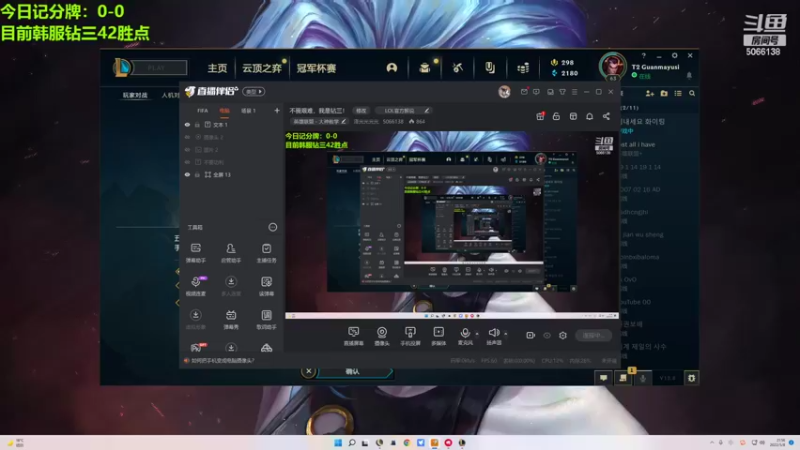Select the 场景 1 scene tab in streaming app
The width and height of the screenshot is (800, 450).
(x=248, y=111)
